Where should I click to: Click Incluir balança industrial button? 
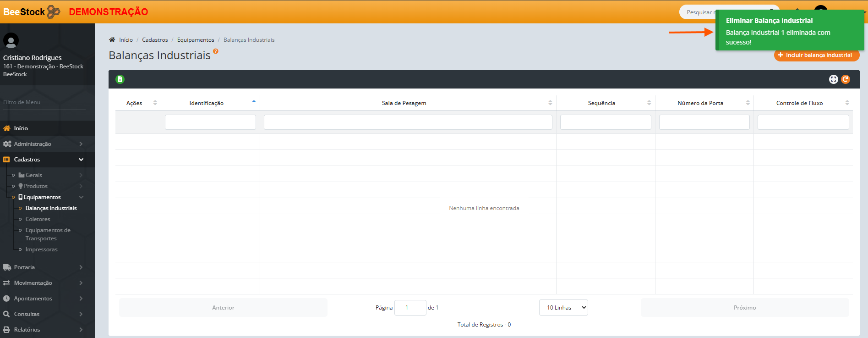[x=816, y=55]
